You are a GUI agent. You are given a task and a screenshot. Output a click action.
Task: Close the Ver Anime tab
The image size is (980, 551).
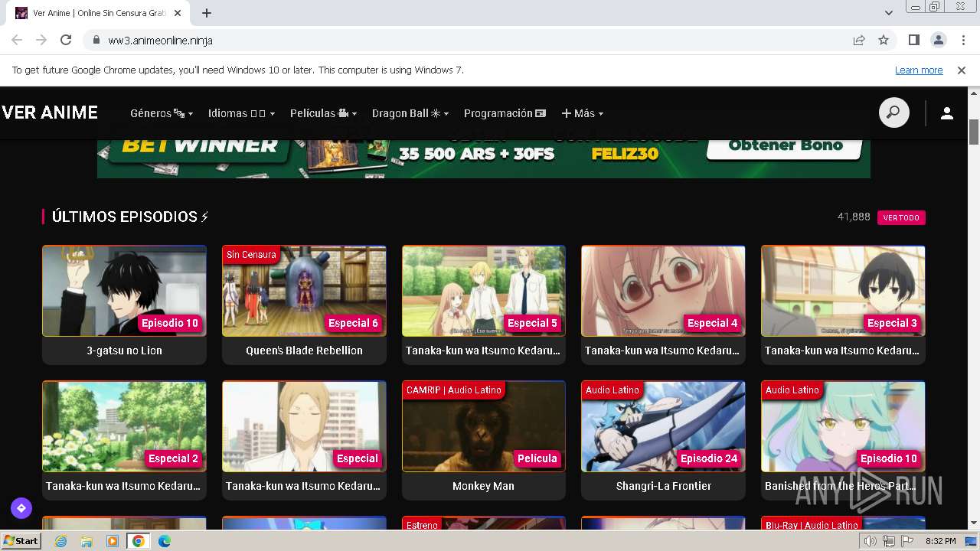178,13
